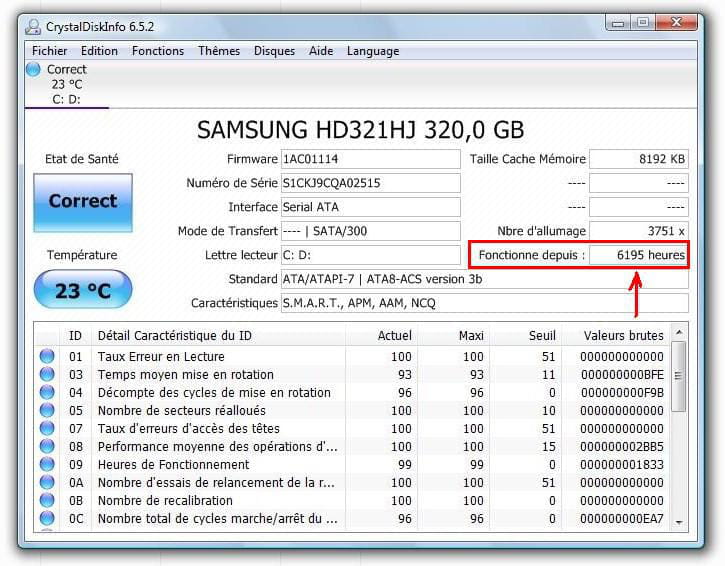Click the Interface field Serial ATA
The width and height of the screenshot is (725, 566).
[371, 207]
